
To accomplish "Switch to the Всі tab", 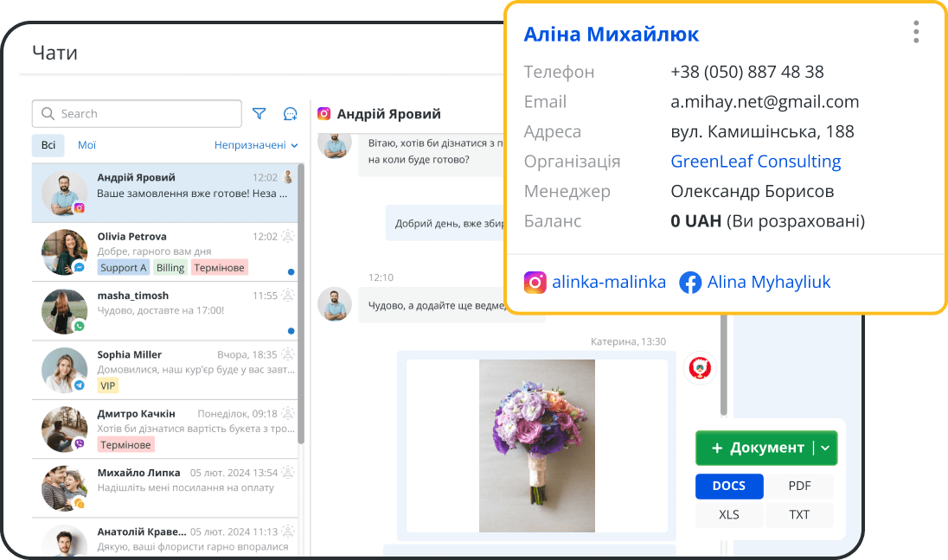I will coord(48,145).
